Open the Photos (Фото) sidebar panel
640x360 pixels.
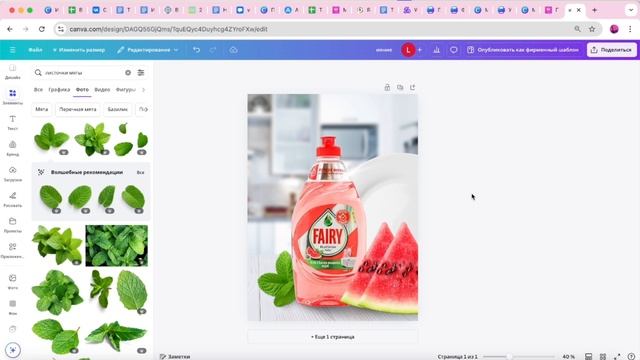pyautogui.click(x=13, y=282)
